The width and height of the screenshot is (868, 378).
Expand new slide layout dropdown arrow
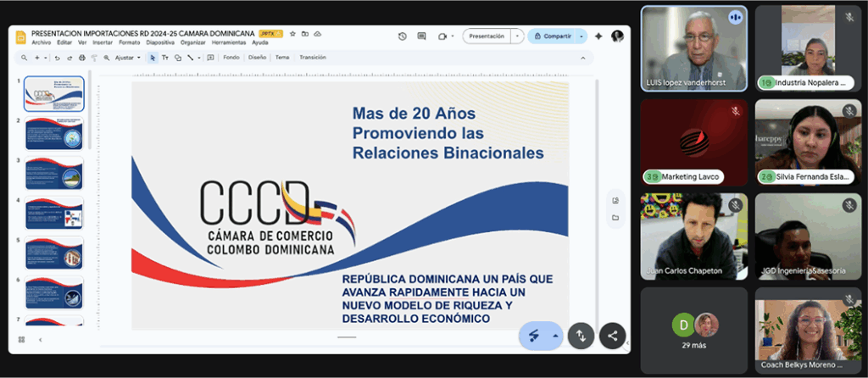(46, 58)
